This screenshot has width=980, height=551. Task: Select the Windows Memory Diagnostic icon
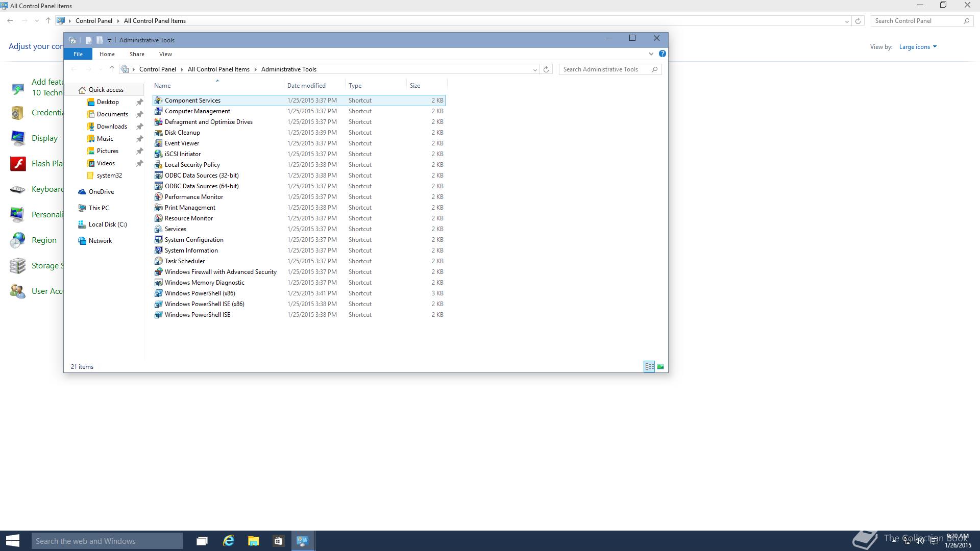[x=158, y=283]
